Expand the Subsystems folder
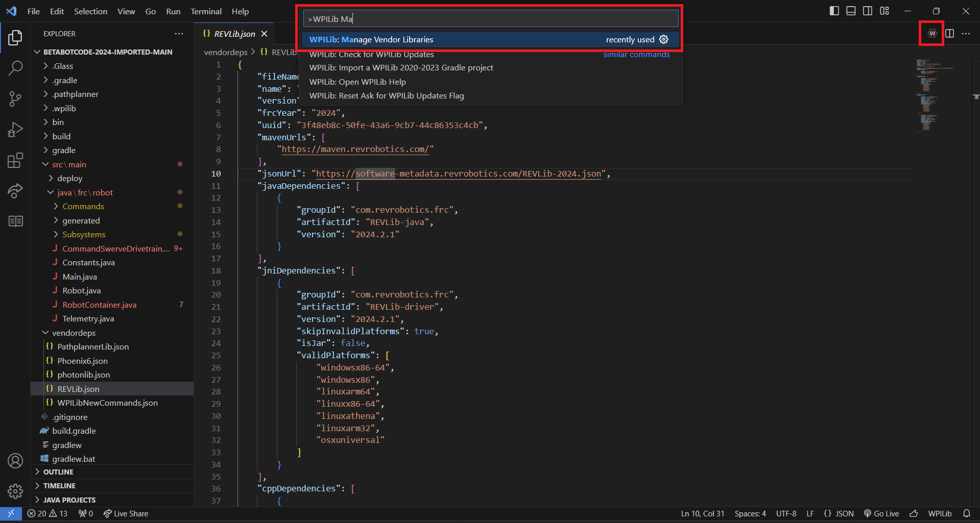 [112, 235]
